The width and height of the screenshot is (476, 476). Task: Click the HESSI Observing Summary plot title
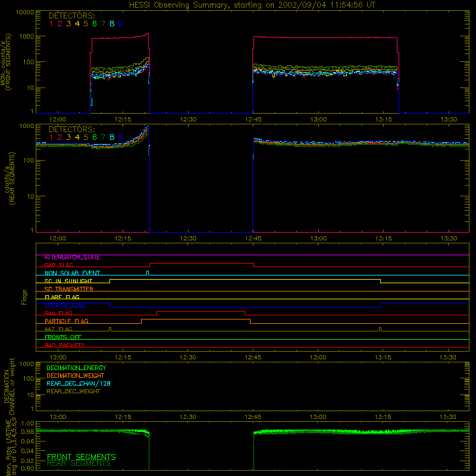252,5
